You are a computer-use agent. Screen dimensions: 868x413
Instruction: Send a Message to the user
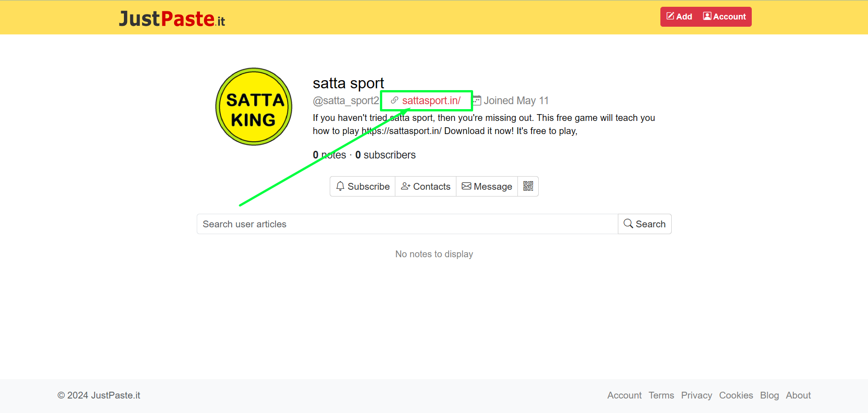click(487, 186)
